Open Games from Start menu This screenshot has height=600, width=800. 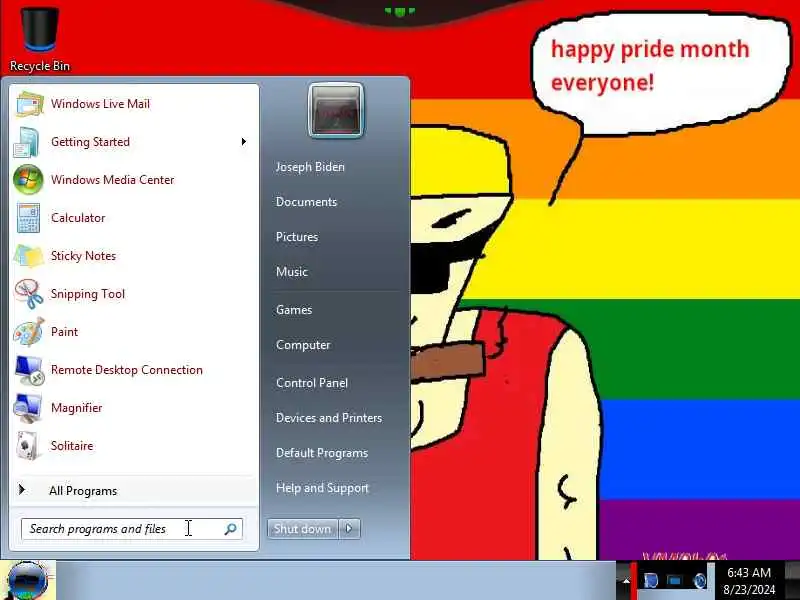(294, 310)
